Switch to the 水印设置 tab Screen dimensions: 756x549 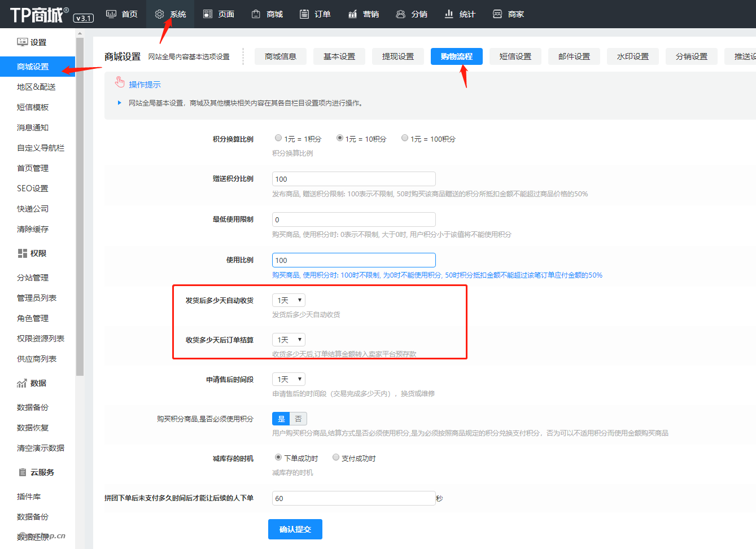click(633, 56)
